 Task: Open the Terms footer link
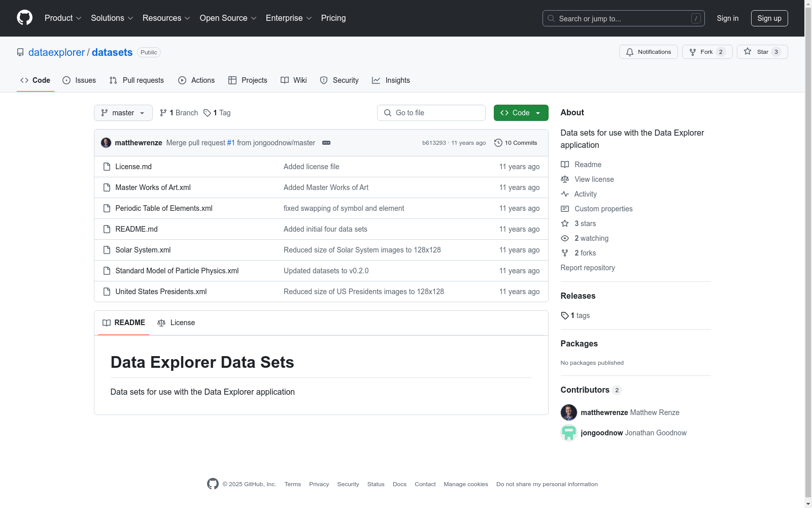click(x=293, y=484)
